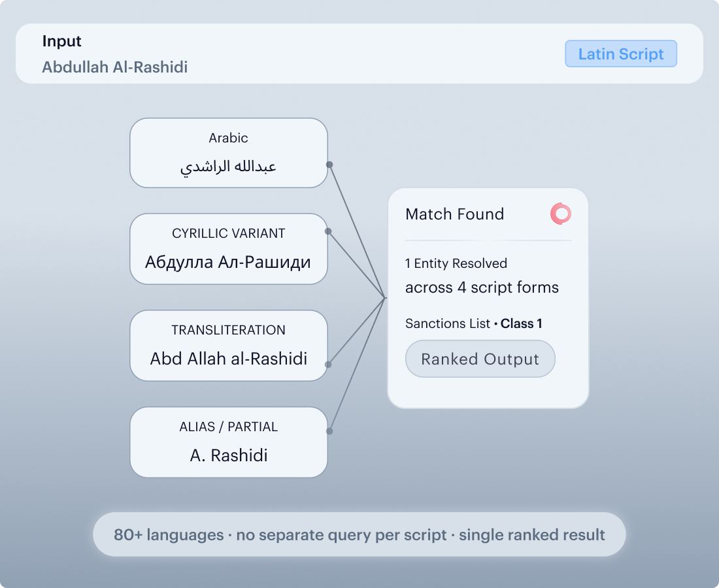Viewport: 719px width, 588px height.
Task: Click the pink match indicator ring icon
Action: pyautogui.click(x=560, y=214)
